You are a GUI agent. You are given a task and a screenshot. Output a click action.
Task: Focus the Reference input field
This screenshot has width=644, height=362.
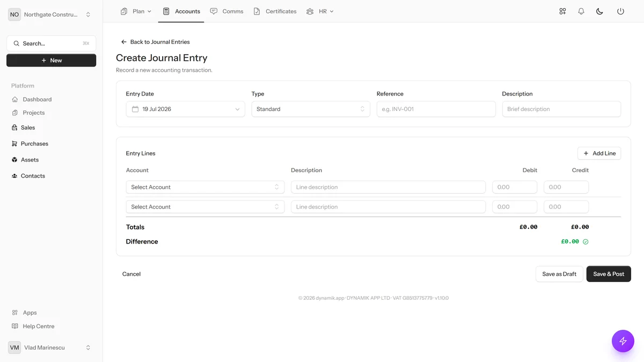tap(436, 109)
